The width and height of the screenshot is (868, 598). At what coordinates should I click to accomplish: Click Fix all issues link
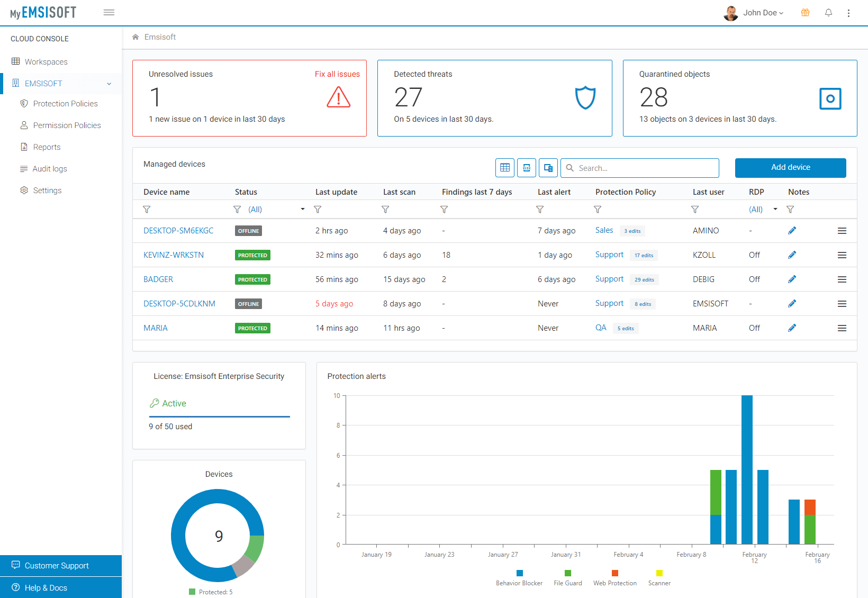[337, 74]
